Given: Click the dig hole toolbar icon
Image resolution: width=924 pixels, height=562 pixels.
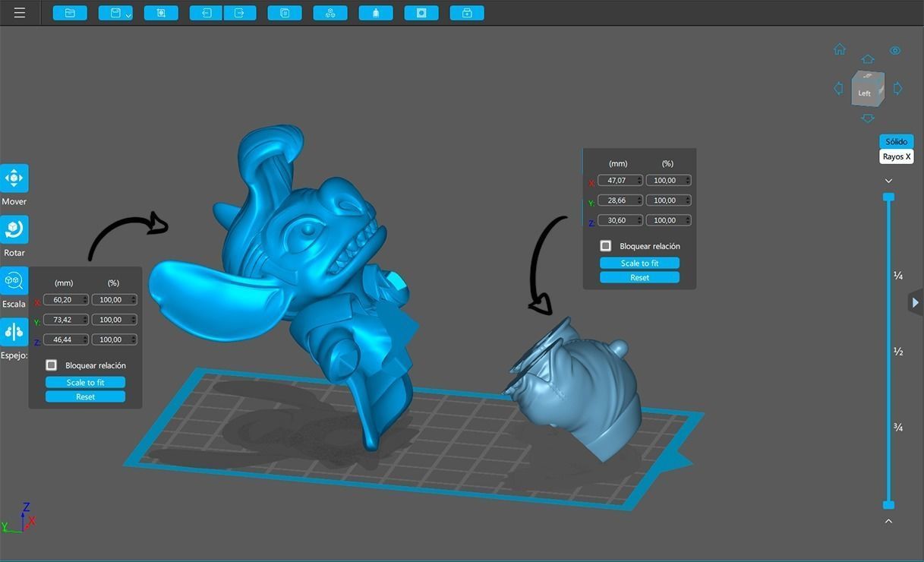Looking at the screenshot, I should (421, 13).
